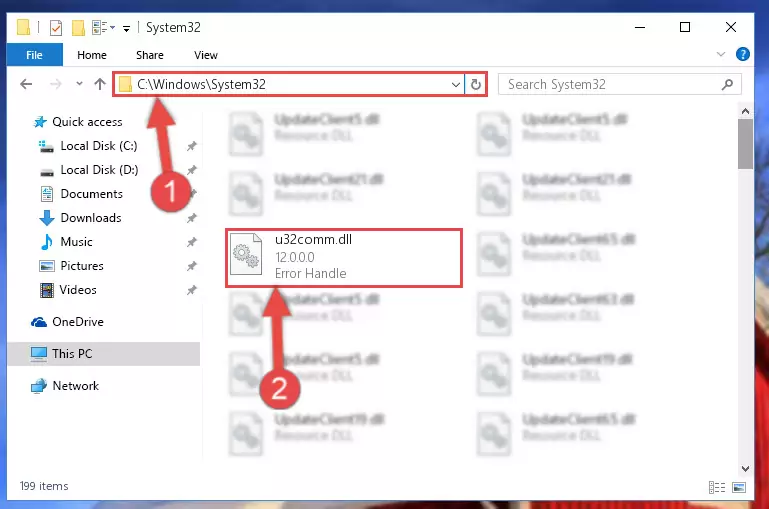Click the Properties quick access toolbar icon

pyautogui.click(x=56, y=28)
